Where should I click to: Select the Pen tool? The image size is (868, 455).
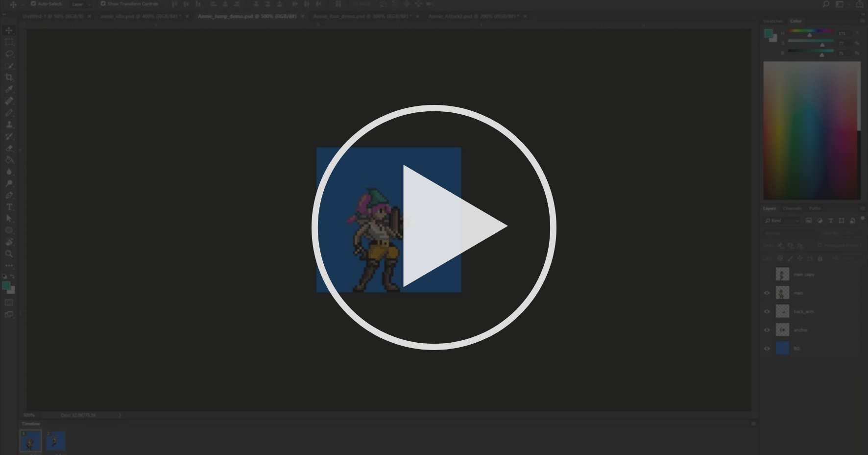[x=9, y=195]
